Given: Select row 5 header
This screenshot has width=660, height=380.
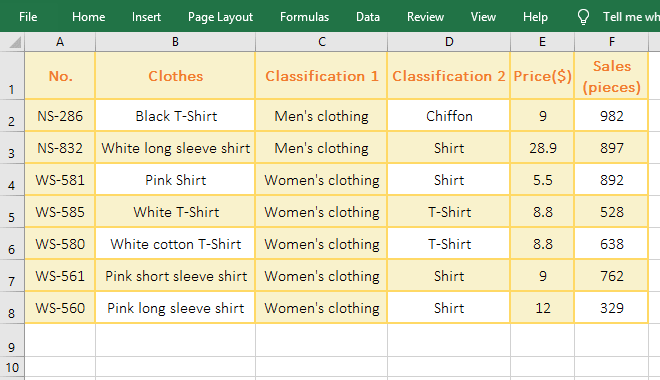Looking at the screenshot, I should (12, 212).
